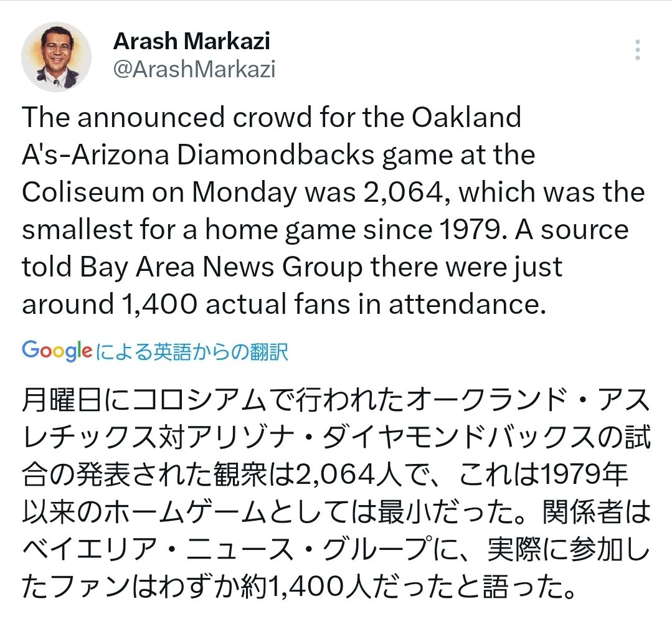
Task: Click Arash Markazi's profile avatar
Action: 56,57
